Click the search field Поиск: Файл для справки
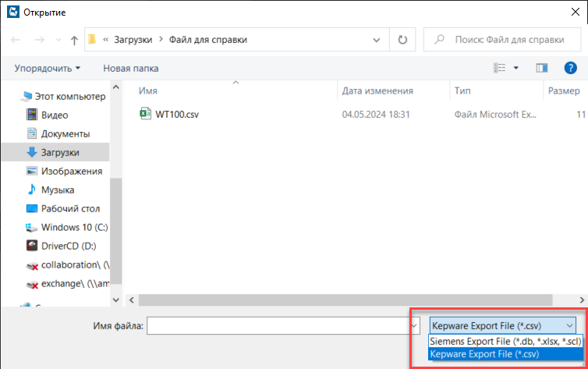Image resolution: width=588 pixels, height=369 pixels. point(502,40)
